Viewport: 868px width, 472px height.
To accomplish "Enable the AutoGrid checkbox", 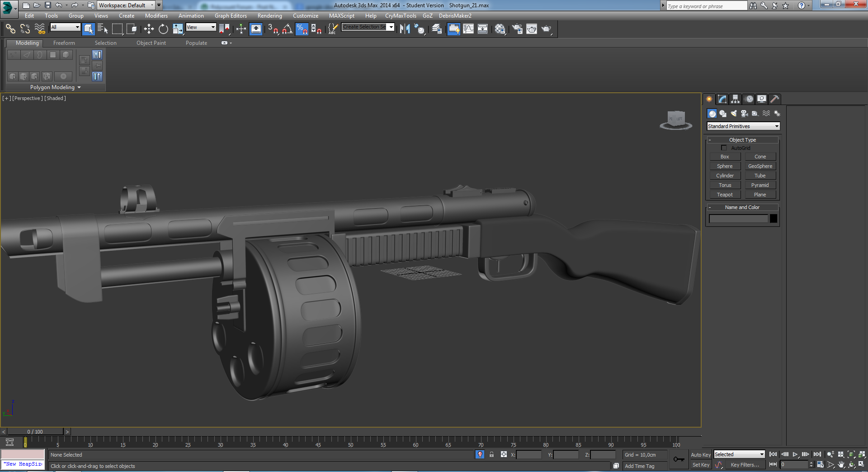I will (724, 148).
